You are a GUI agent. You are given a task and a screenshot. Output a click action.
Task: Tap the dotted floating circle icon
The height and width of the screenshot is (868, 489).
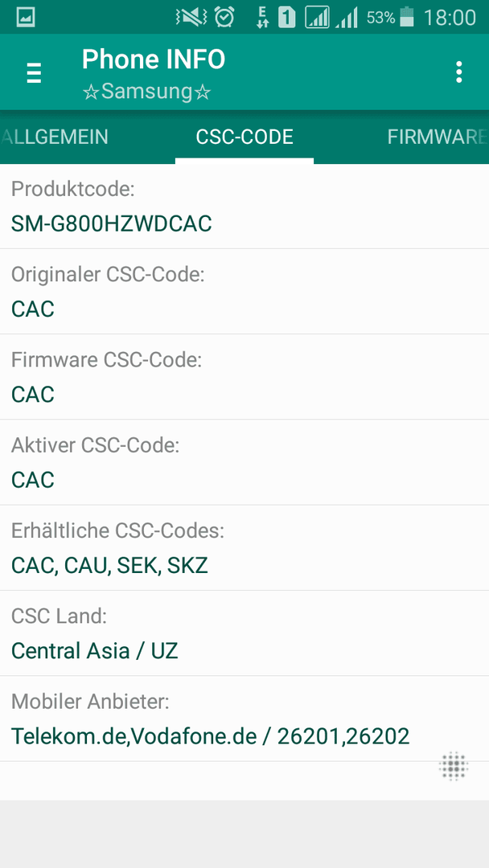454,766
